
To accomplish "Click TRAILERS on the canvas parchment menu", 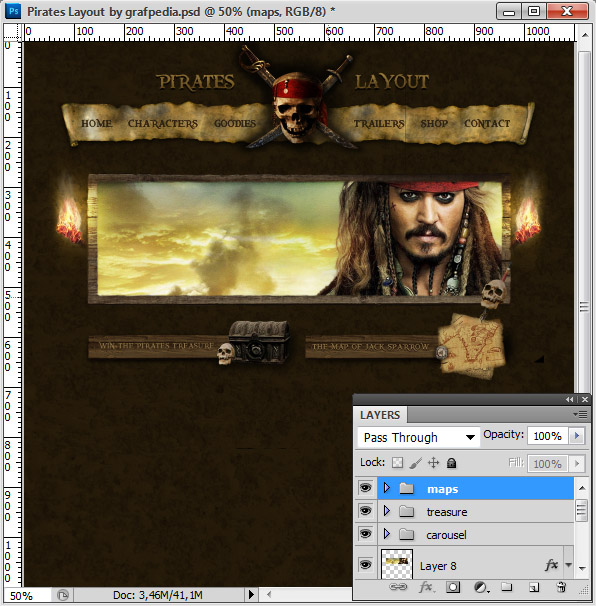I will (379, 124).
